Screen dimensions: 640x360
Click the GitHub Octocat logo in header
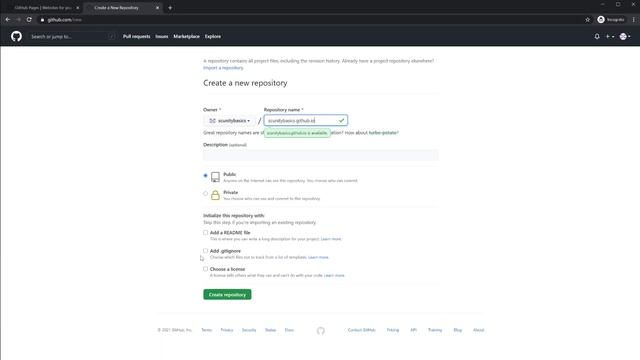pyautogui.click(x=16, y=36)
